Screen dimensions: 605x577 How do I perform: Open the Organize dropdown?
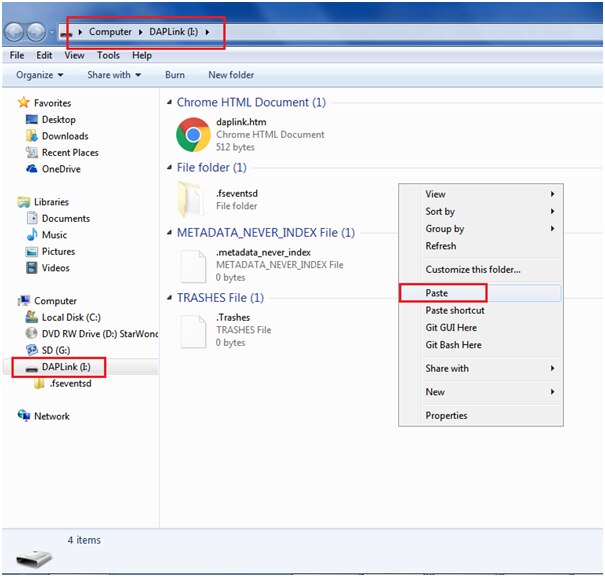coord(39,74)
